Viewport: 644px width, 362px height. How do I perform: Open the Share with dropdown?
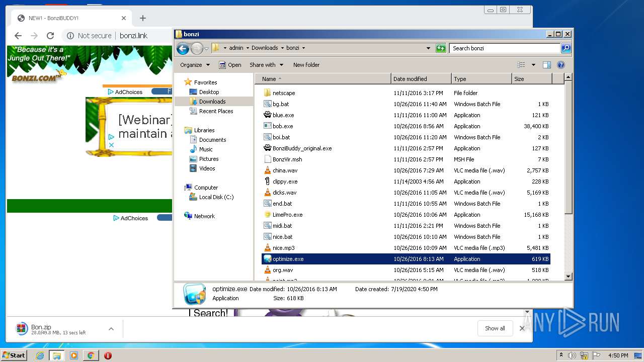click(x=266, y=65)
